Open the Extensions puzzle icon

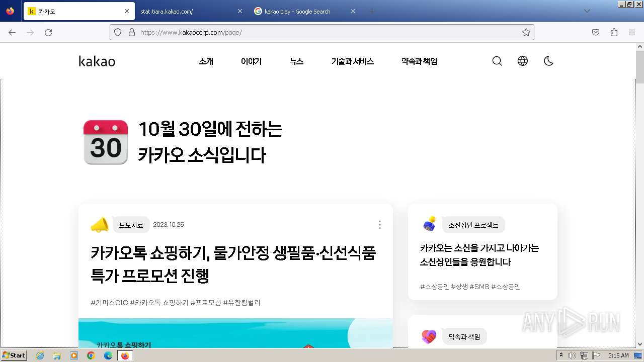point(614,32)
